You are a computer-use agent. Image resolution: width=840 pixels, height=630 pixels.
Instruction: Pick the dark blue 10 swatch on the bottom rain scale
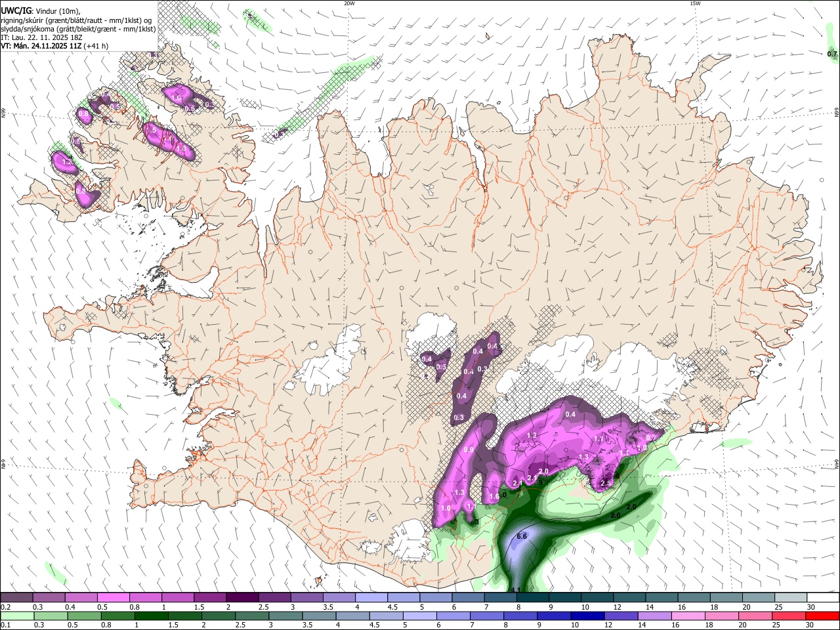point(587,616)
